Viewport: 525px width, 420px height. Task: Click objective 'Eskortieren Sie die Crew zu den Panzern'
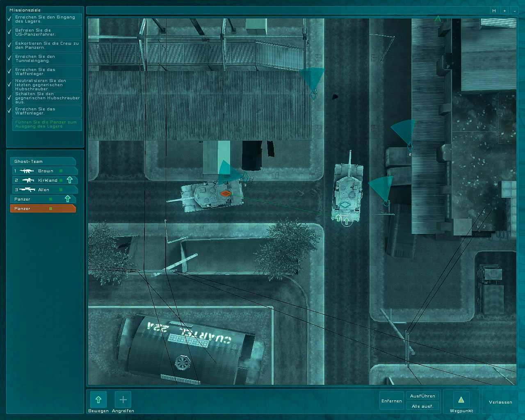(x=47, y=46)
